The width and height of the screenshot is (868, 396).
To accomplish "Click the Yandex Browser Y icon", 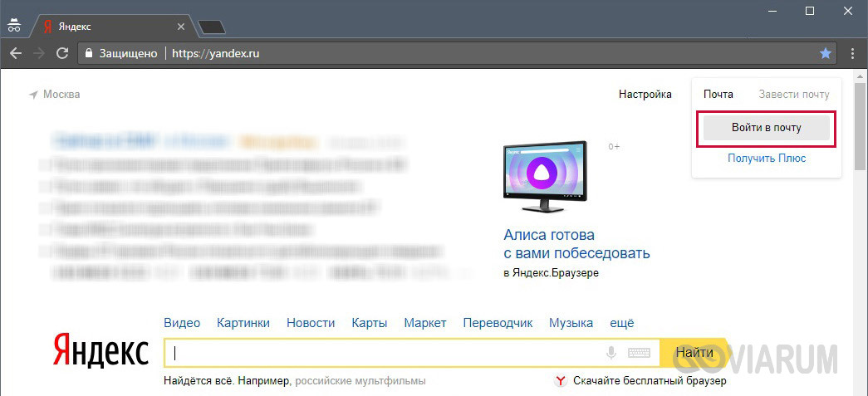I will tap(560, 381).
